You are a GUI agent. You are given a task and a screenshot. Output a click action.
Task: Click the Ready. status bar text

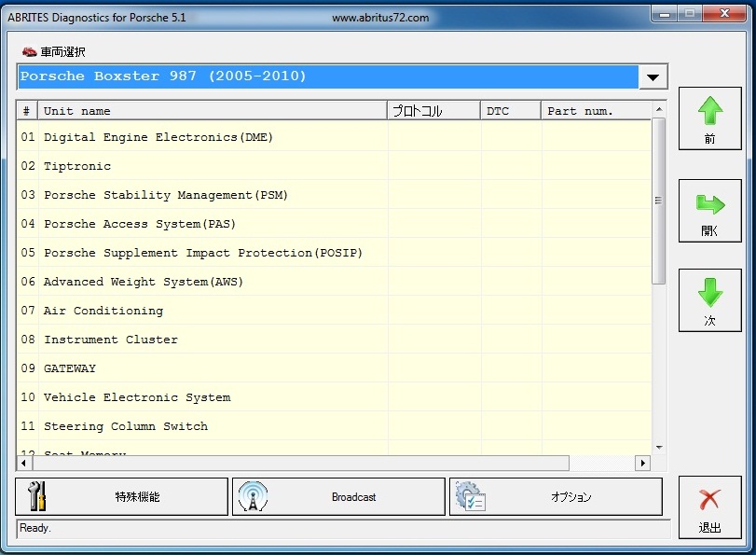34,528
